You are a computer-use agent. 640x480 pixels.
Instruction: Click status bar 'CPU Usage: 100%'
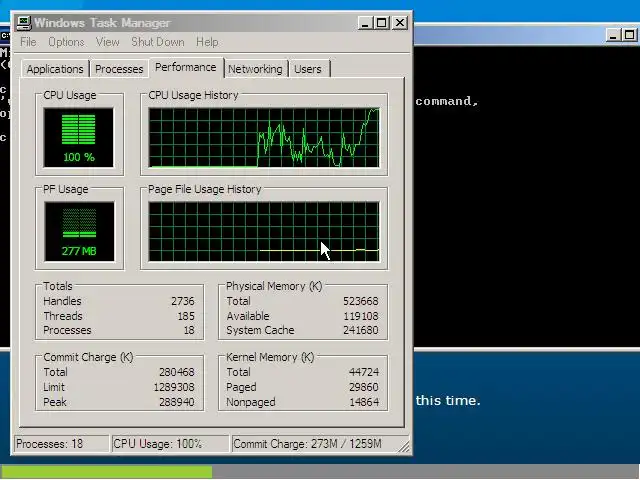[x=170, y=444]
